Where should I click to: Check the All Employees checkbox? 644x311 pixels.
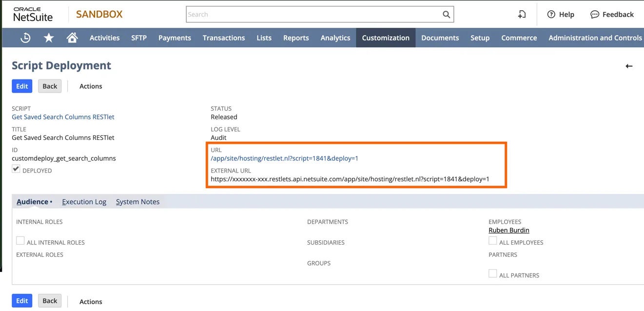(493, 241)
